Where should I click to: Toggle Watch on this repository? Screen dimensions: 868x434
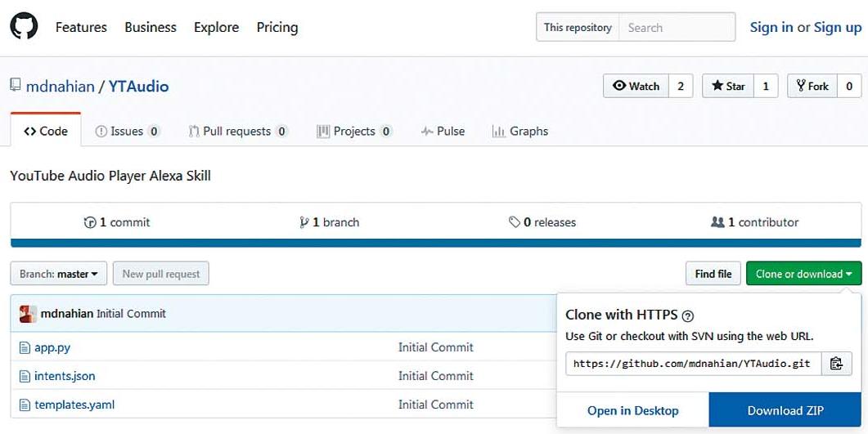pos(636,86)
